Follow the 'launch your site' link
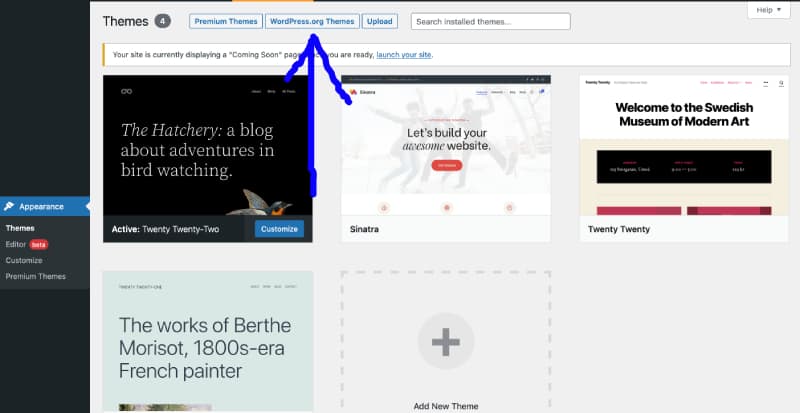The height and width of the screenshot is (413, 800). pyautogui.click(x=405, y=54)
